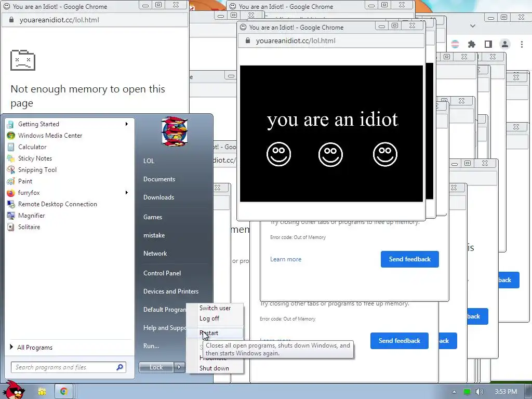The image size is (532, 399).
Task: Click left smiley face in idiot page
Action: (278, 154)
